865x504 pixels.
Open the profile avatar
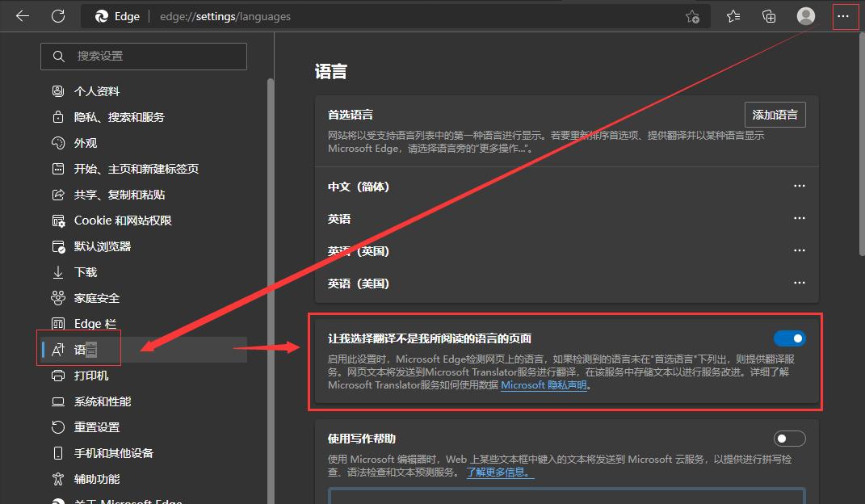coord(806,16)
